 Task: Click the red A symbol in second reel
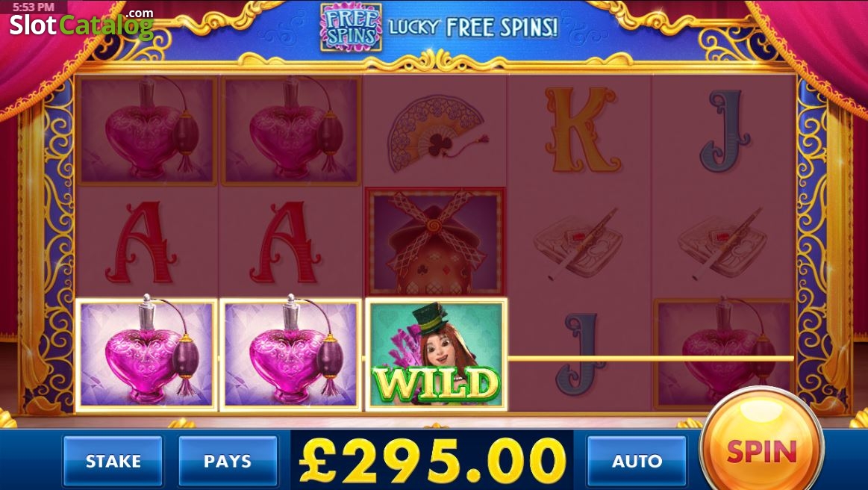click(x=285, y=242)
